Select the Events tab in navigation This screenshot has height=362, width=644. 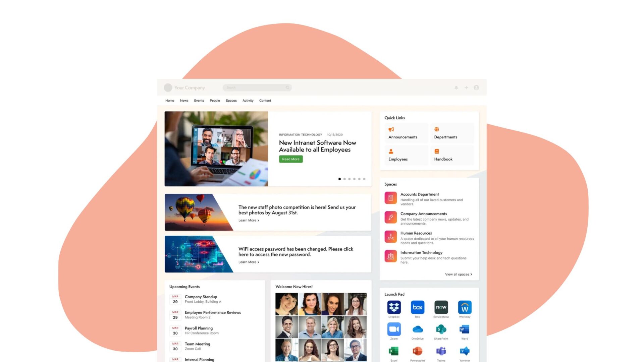coord(198,100)
